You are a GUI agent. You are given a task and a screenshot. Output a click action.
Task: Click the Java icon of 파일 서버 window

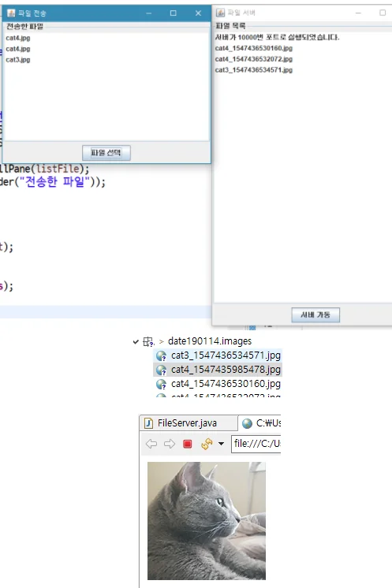coord(220,13)
